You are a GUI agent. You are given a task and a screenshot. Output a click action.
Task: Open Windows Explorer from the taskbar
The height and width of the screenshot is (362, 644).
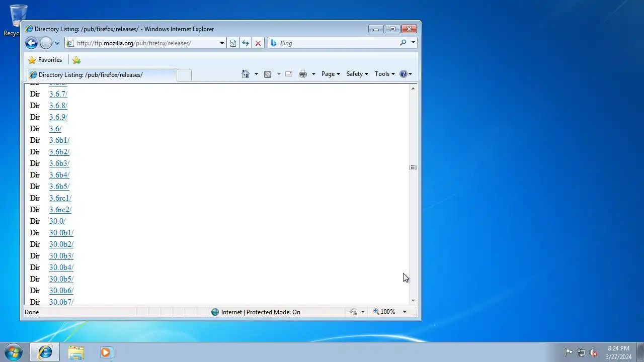pos(76,352)
